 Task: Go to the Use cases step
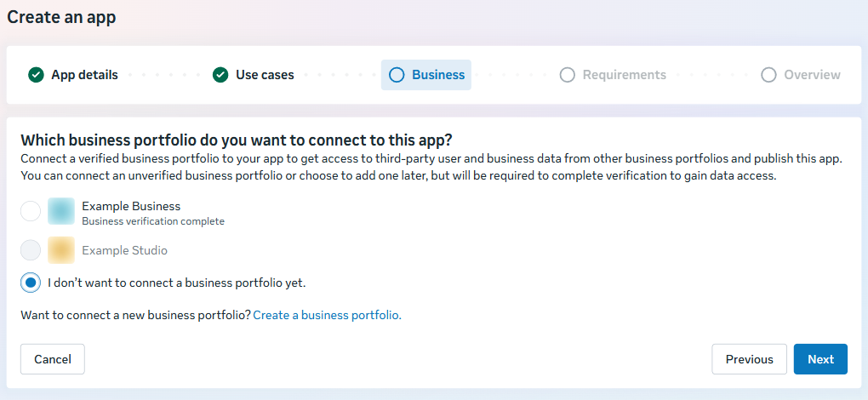click(x=254, y=75)
